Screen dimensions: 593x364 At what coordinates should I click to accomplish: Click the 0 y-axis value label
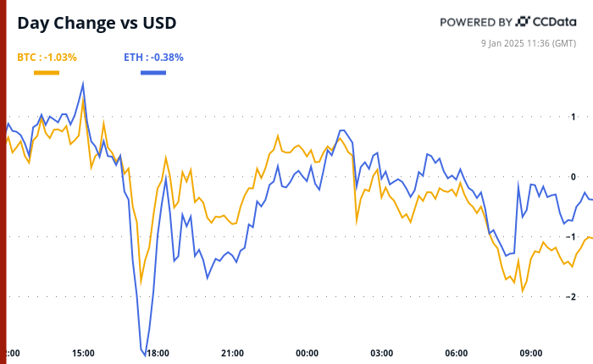click(574, 177)
